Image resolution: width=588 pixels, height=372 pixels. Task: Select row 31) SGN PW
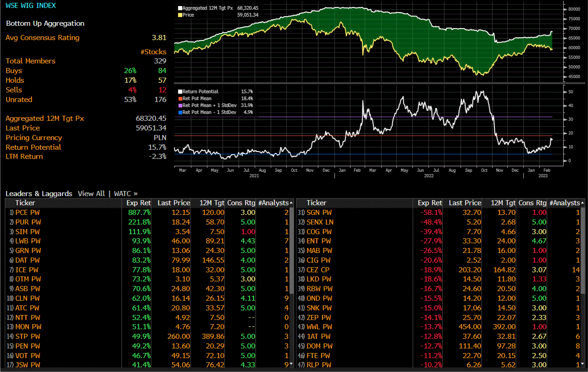point(438,213)
